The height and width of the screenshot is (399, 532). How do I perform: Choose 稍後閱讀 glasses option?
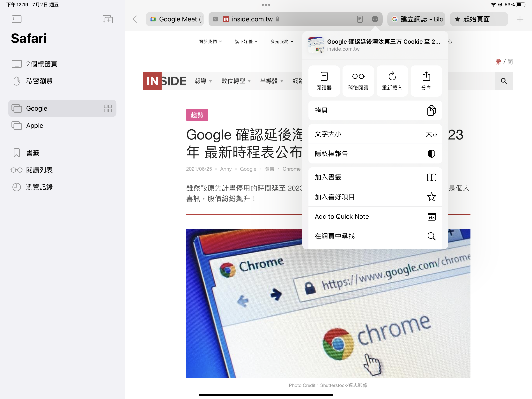click(358, 81)
